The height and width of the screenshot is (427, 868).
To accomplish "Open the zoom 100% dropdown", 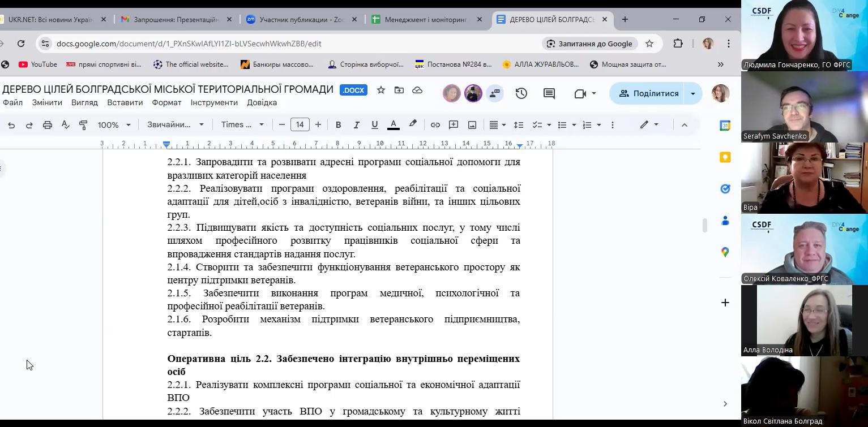I will click(x=114, y=125).
